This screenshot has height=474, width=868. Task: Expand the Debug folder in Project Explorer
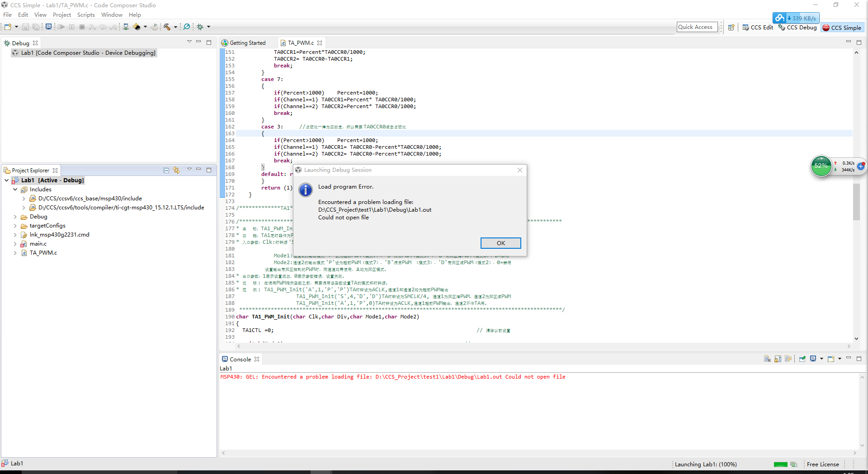[15, 217]
